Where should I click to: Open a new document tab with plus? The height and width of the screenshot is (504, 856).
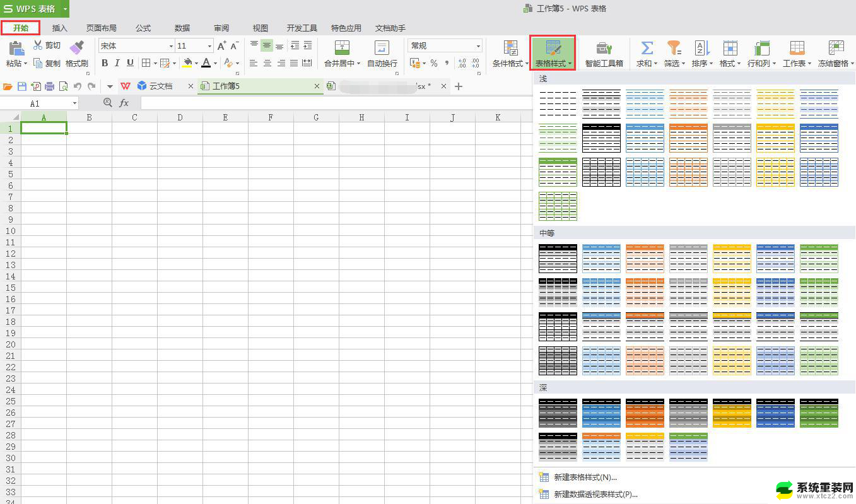459,86
